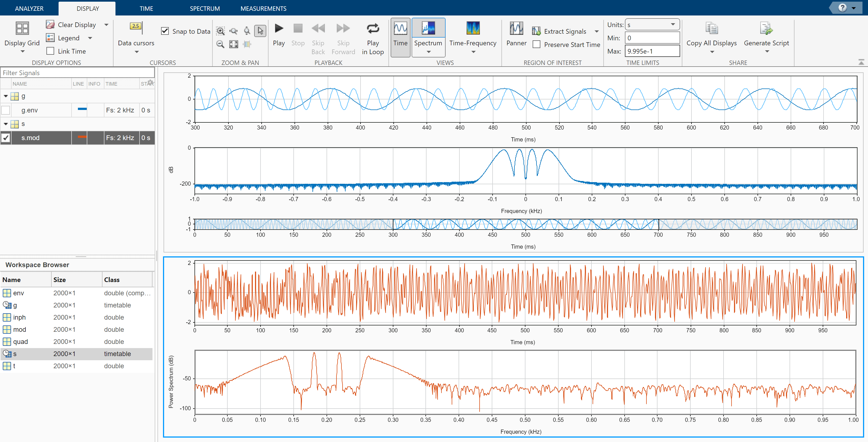Click the Filter Signals search field
The image size is (868, 442).
(78, 73)
